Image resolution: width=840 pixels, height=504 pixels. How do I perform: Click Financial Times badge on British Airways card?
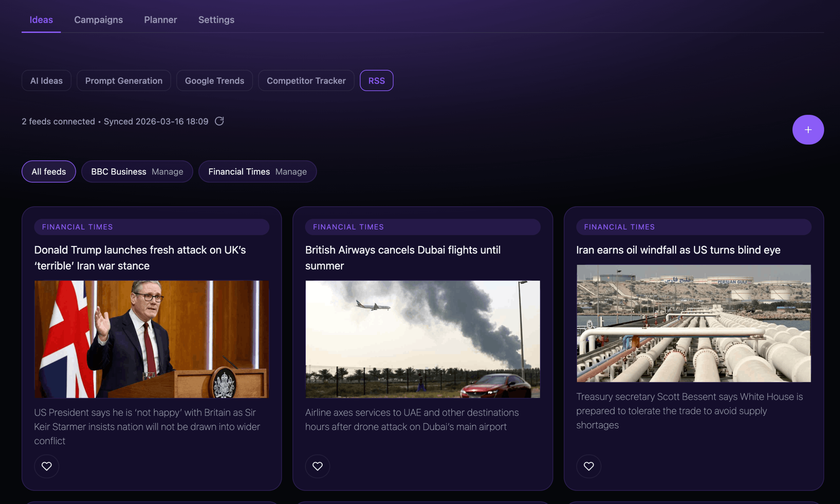click(x=422, y=227)
